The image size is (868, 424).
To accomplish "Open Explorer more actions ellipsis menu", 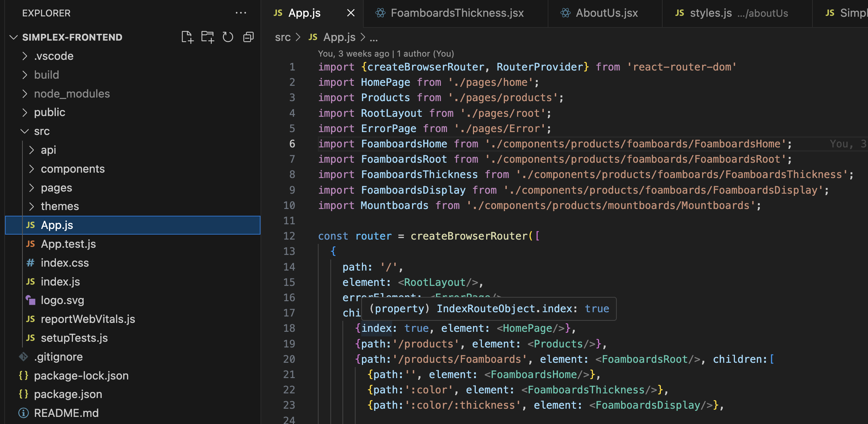I will (241, 13).
